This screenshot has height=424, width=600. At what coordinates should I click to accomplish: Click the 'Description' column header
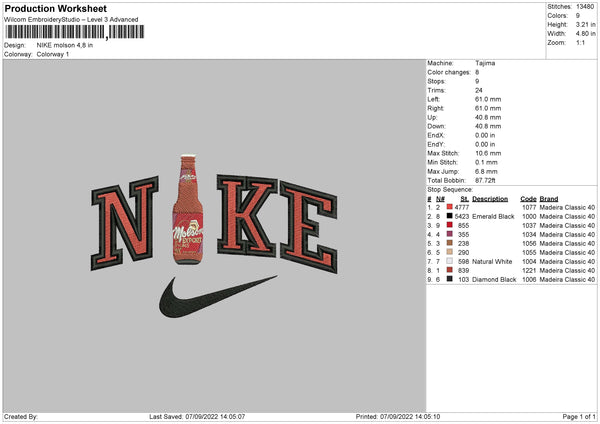(x=490, y=199)
